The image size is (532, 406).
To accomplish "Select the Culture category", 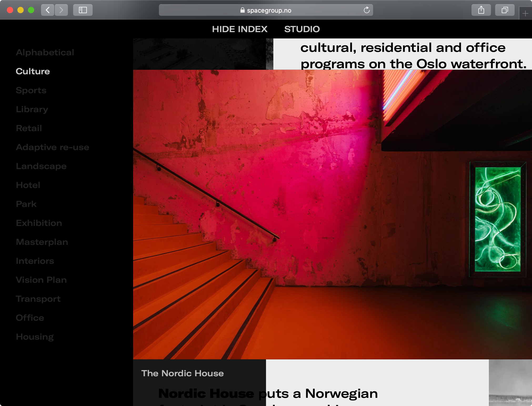I will coord(33,71).
